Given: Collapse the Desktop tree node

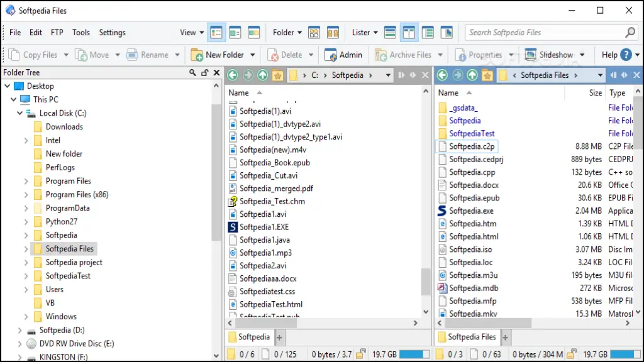Looking at the screenshot, I should [8, 86].
